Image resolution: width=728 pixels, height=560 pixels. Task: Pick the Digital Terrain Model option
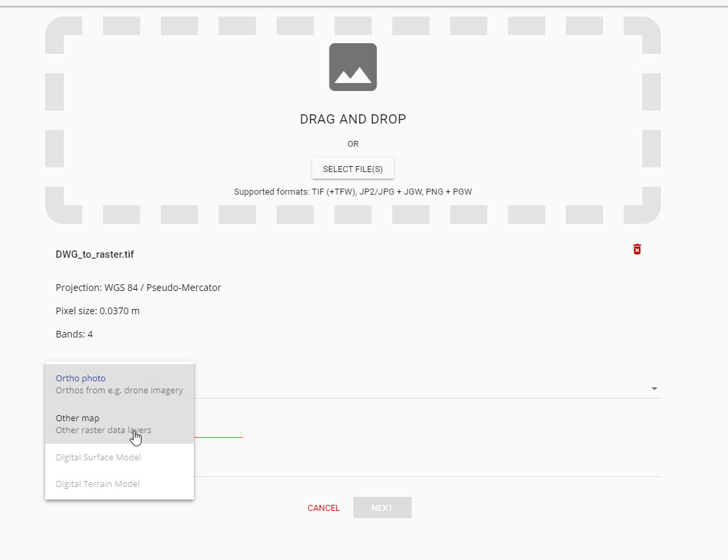[x=120, y=484]
